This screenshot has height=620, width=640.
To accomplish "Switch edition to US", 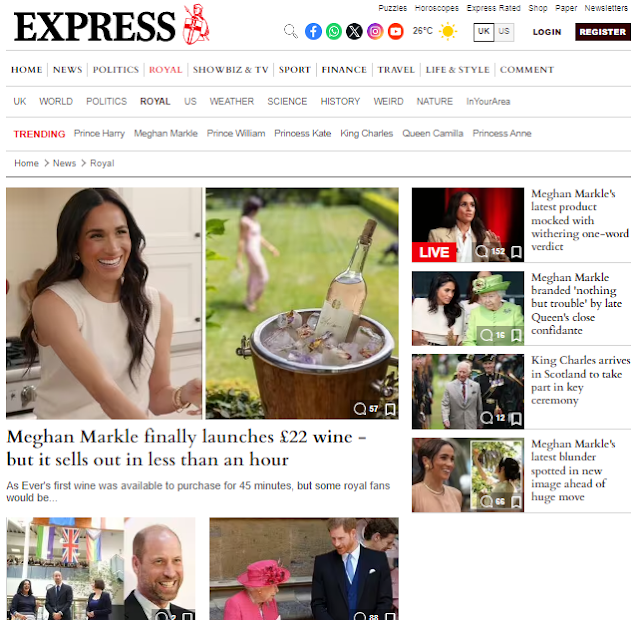I will 504,32.
